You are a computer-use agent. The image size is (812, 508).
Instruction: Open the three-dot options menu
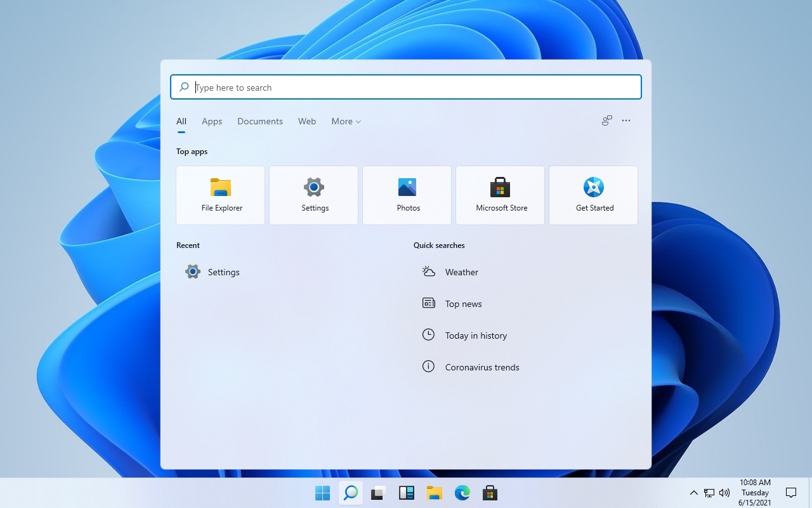pos(626,120)
